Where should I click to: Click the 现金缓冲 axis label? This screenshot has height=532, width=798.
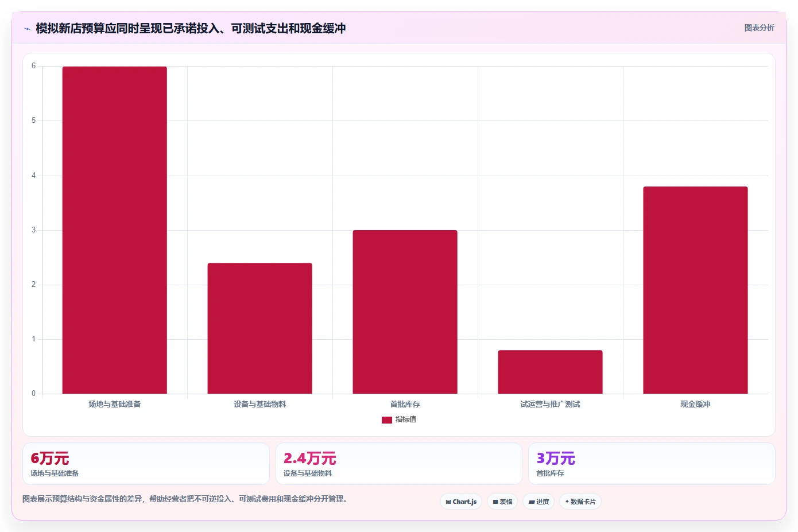pos(696,404)
